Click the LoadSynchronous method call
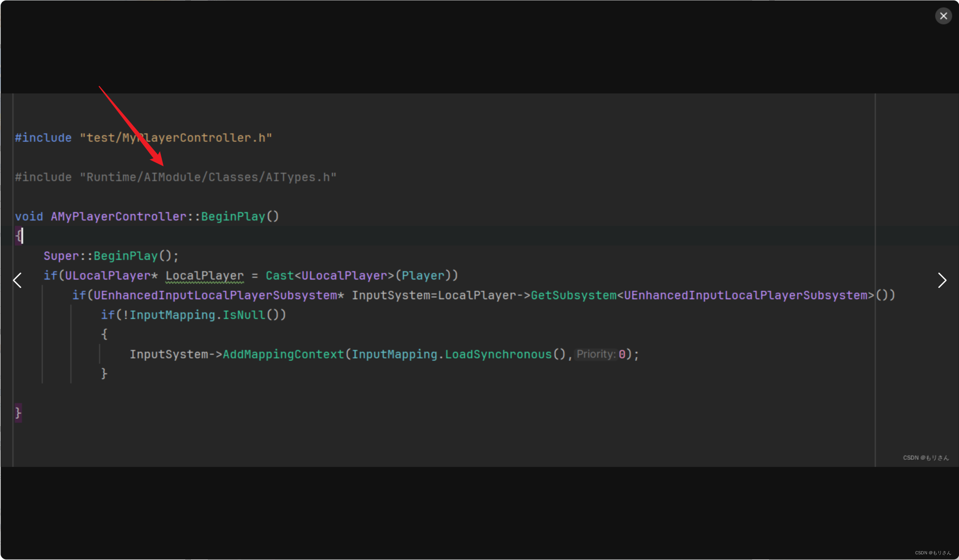This screenshot has width=959, height=560. click(x=498, y=354)
